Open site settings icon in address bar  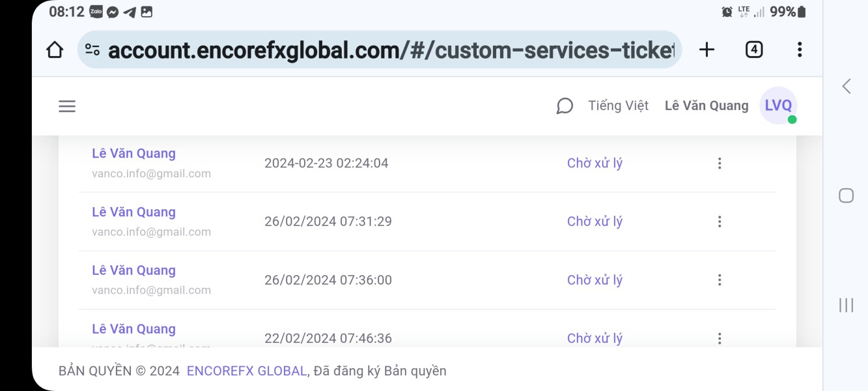[92, 50]
